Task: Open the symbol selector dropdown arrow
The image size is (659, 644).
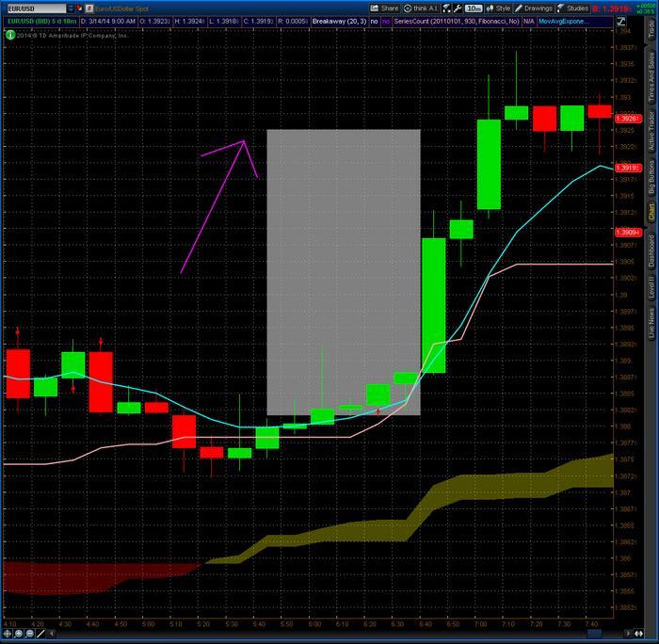Action: (71, 8)
